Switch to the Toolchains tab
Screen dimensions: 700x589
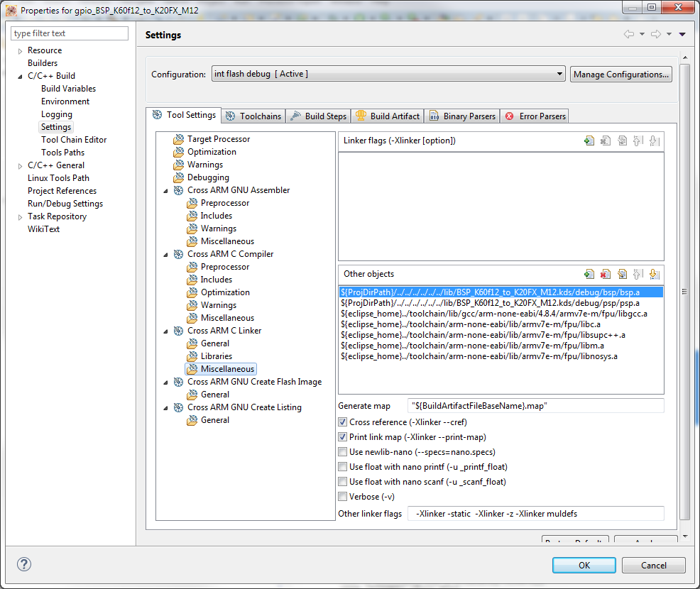tap(253, 116)
